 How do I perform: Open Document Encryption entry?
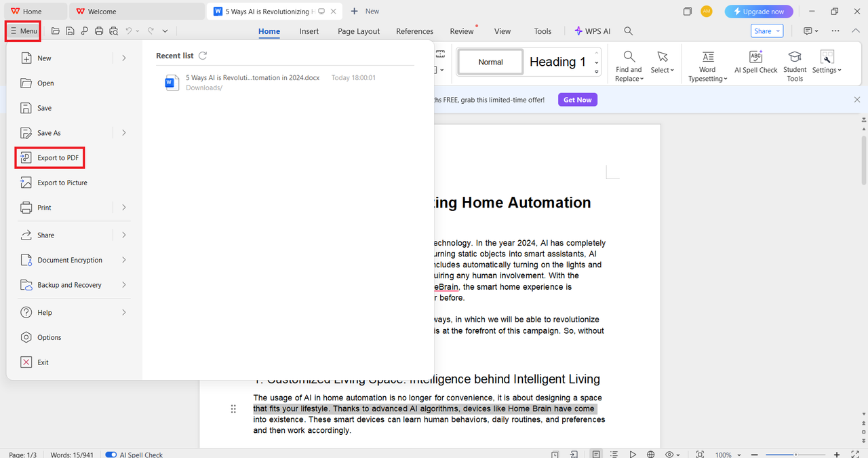point(70,261)
